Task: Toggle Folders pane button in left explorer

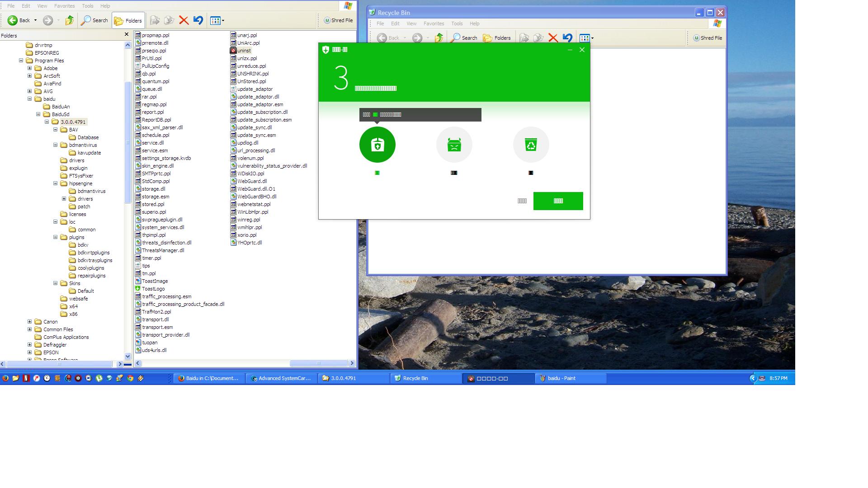Action: tap(128, 20)
